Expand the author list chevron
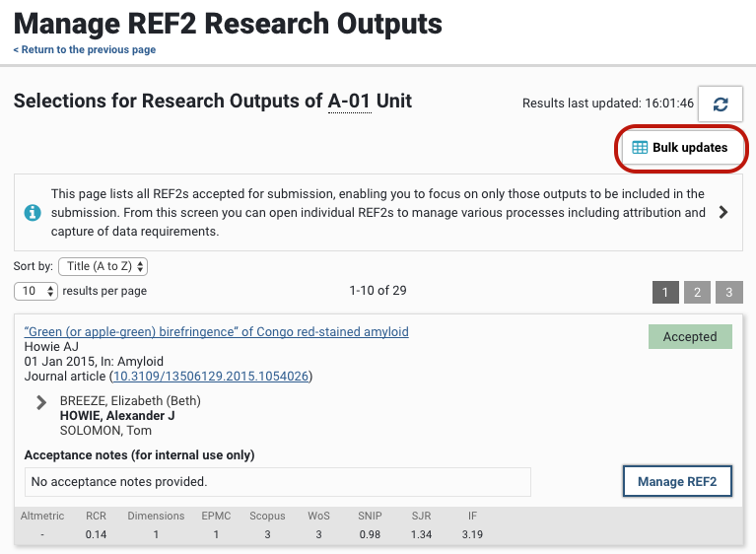The image size is (756, 554). (x=41, y=402)
